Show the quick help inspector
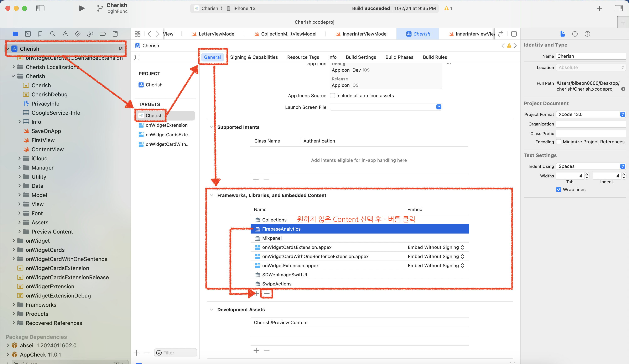This screenshot has width=629, height=364. tap(587, 34)
